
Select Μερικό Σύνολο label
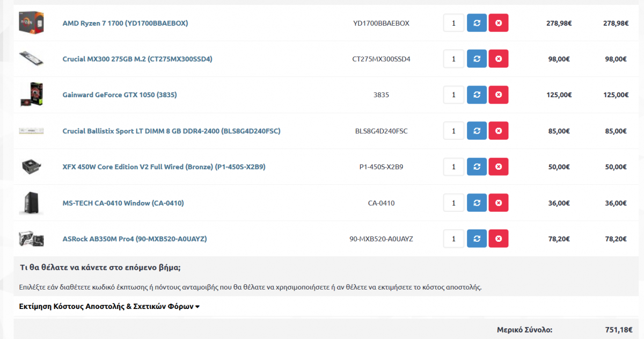(524, 330)
